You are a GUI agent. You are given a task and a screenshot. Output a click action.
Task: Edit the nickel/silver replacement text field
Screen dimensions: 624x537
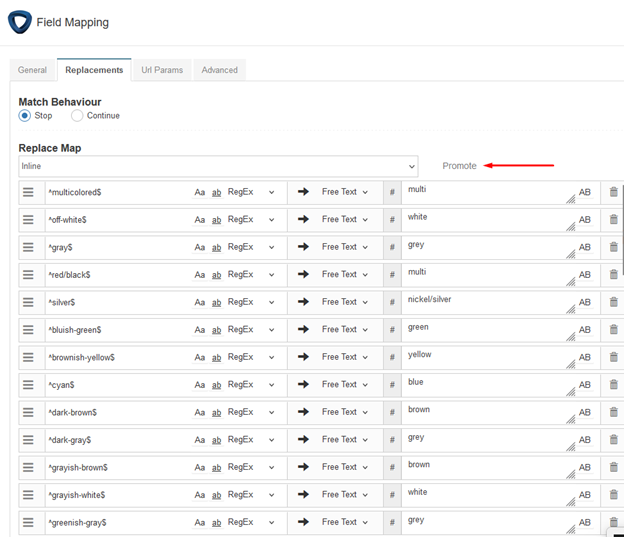[489, 302]
